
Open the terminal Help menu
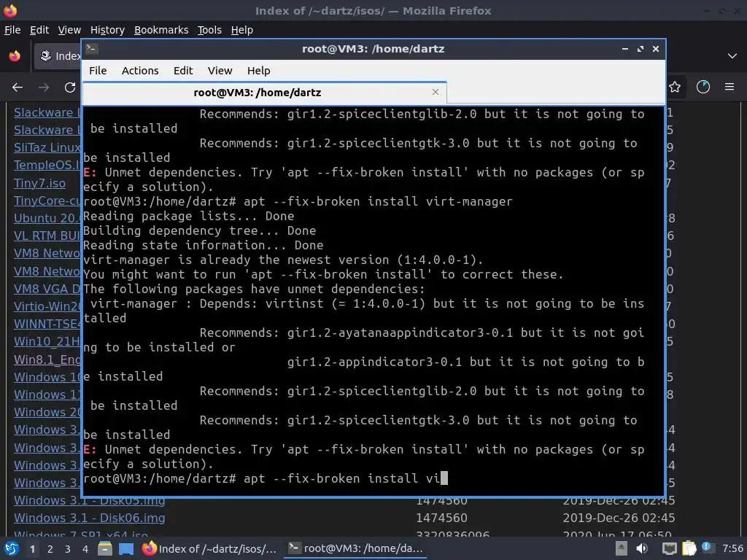[259, 71]
